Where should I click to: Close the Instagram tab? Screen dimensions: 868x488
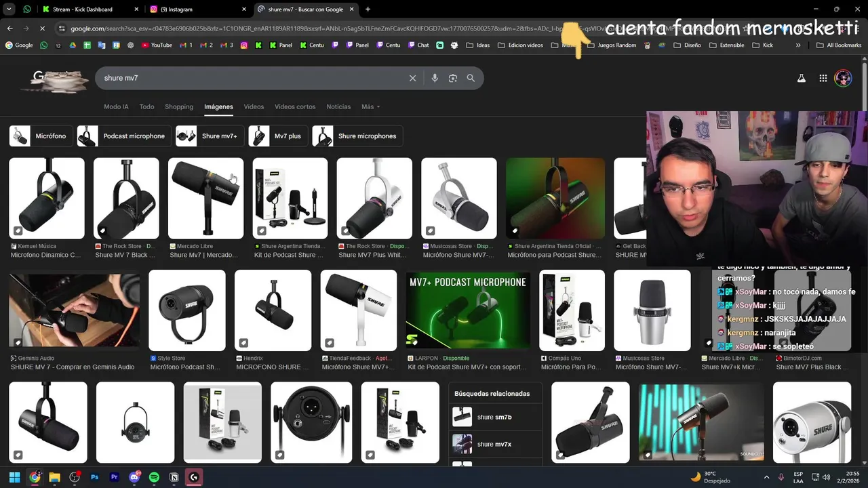(x=244, y=9)
